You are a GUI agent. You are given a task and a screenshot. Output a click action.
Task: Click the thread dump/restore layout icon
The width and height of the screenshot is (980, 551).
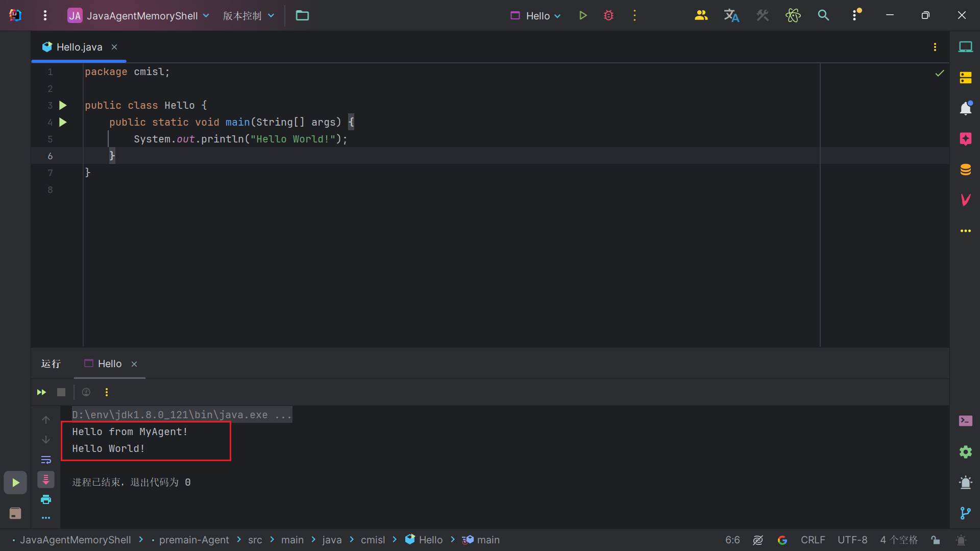point(86,392)
